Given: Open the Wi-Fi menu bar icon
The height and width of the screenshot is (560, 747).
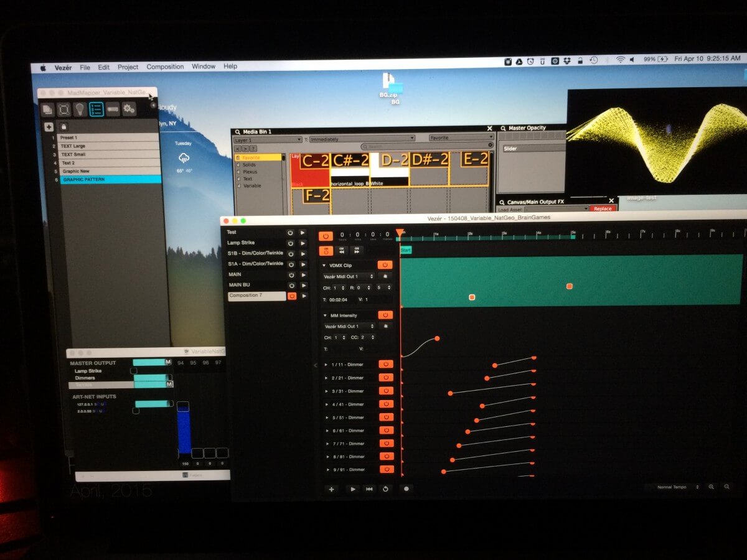Looking at the screenshot, I should 620,60.
